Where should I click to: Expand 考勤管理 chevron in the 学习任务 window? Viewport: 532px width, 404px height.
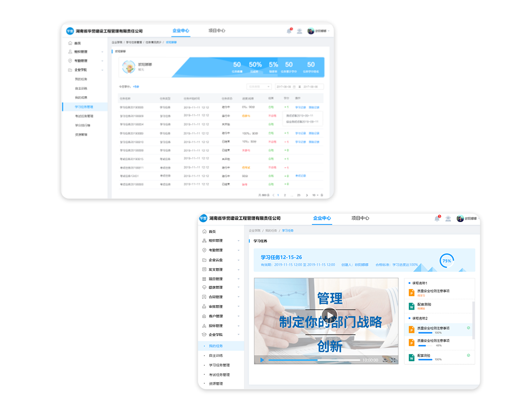(x=238, y=250)
